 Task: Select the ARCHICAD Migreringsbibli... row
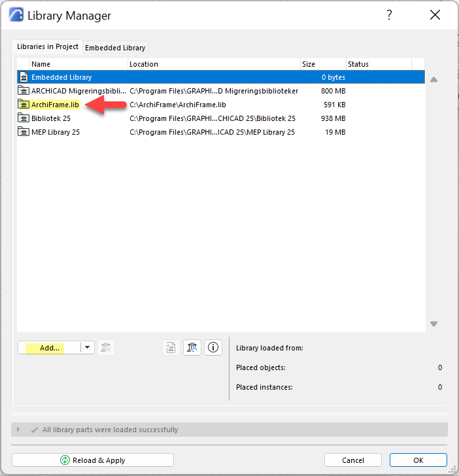221,91
